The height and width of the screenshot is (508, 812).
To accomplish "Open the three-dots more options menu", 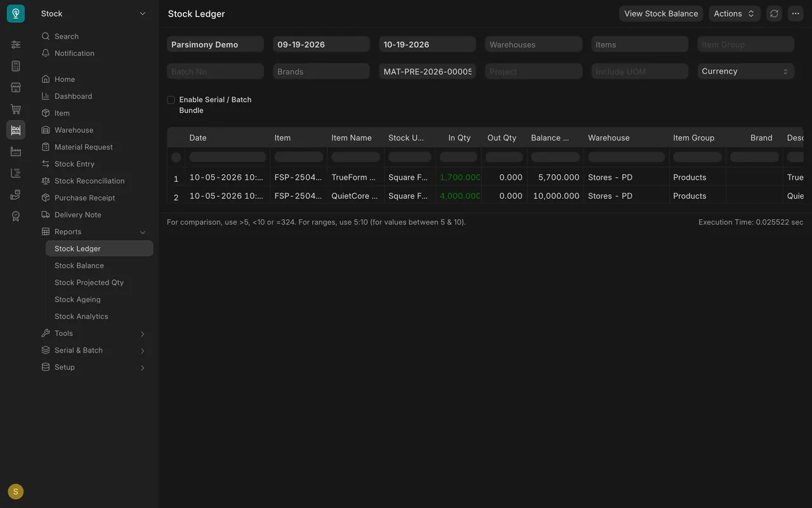I will pos(796,13).
